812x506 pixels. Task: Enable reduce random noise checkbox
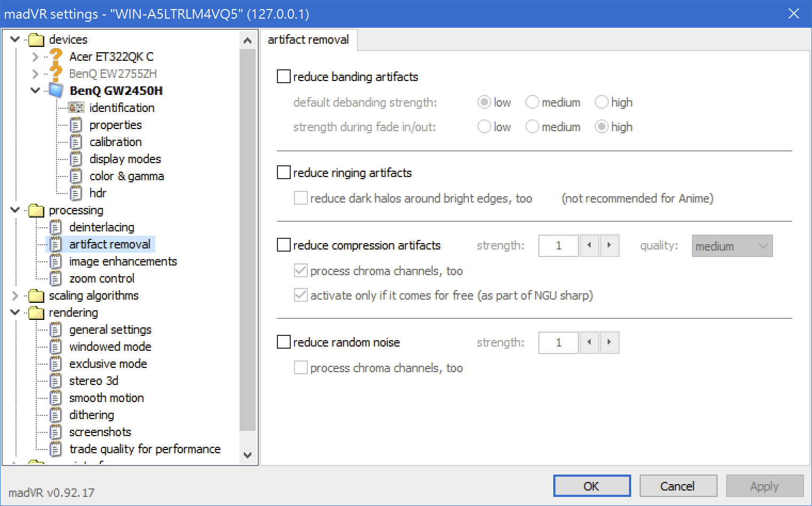pyautogui.click(x=284, y=342)
